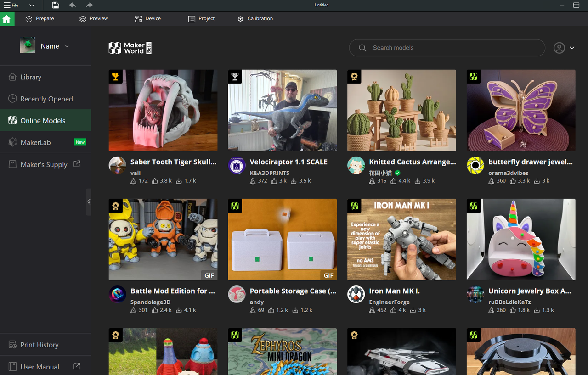Undo the last action
Viewport: 588px width, 375px height.
[73, 5]
